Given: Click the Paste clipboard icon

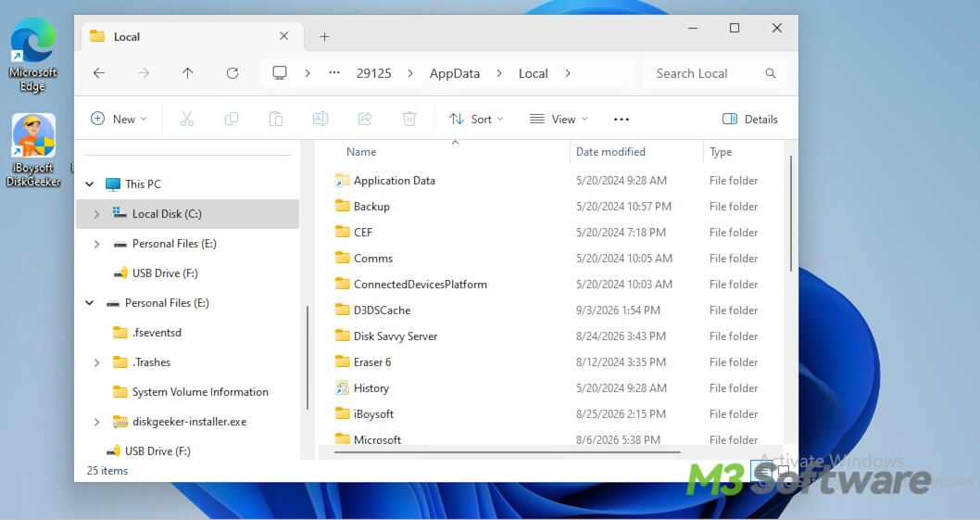Looking at the screenshot, I should (276, 119).
